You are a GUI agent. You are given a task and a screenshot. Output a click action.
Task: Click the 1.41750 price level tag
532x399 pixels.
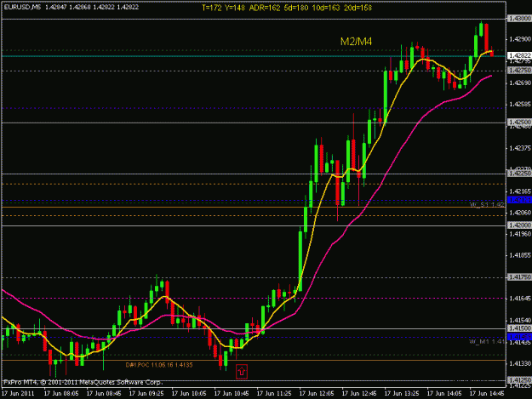point(519,277)
